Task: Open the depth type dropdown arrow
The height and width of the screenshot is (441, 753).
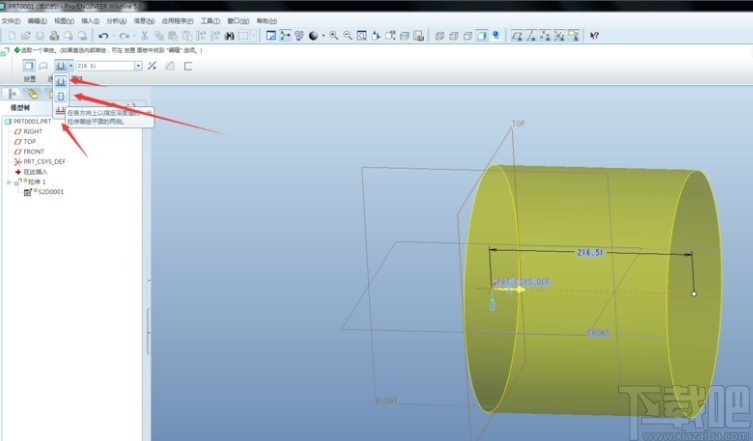Action: (x=71, y=66)
